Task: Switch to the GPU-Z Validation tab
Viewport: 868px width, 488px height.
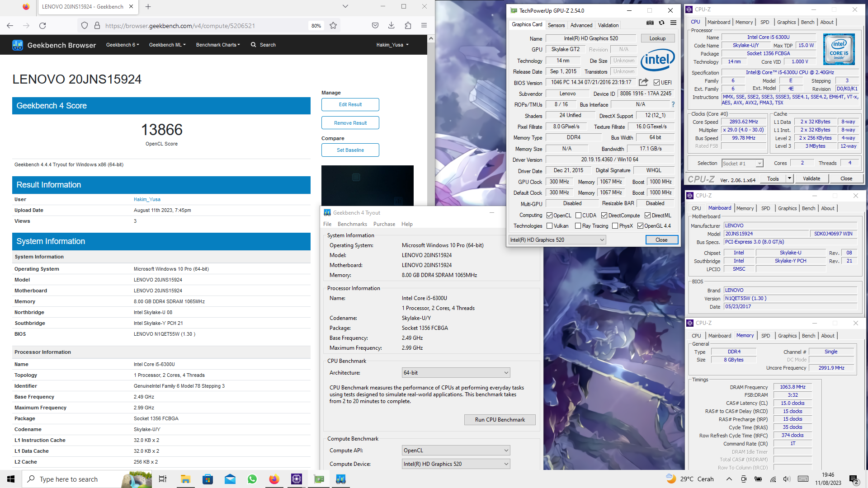Action: coord(608,25)
